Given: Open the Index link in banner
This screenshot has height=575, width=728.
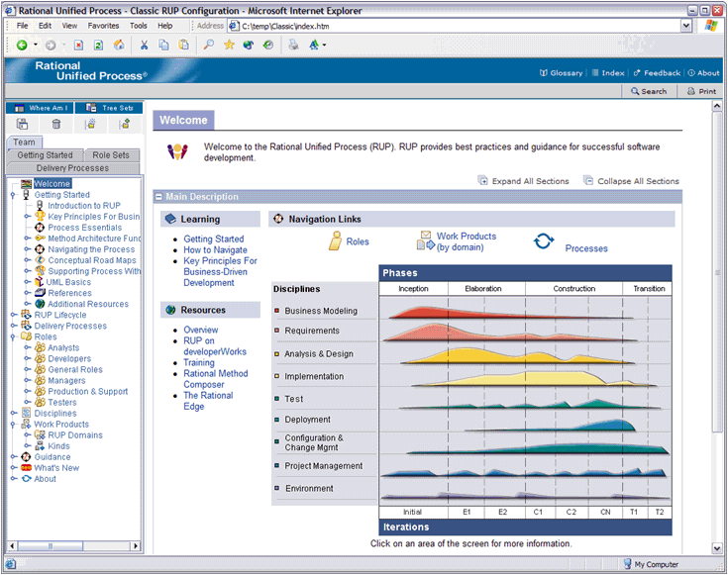Looking at the screenshot, I should pos(608,73).
